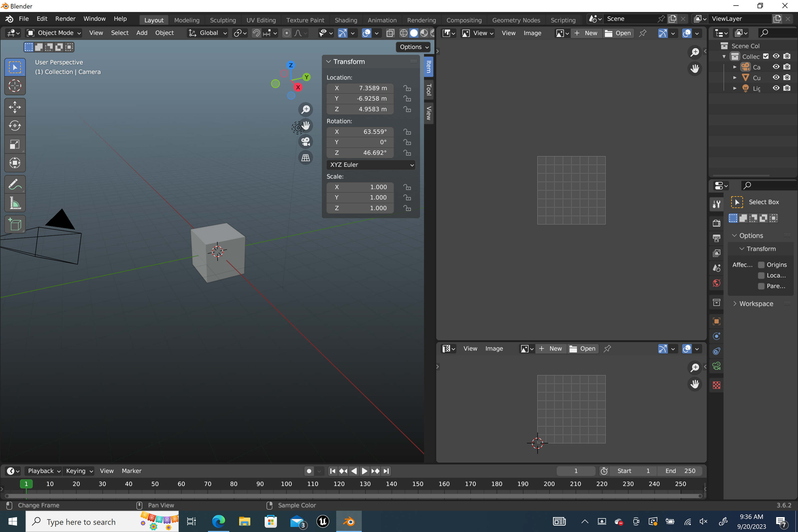Switch to the Shading workspace tab
This screenshot has height=532, width=798.
pyautogui.click(x=346, y=20)
